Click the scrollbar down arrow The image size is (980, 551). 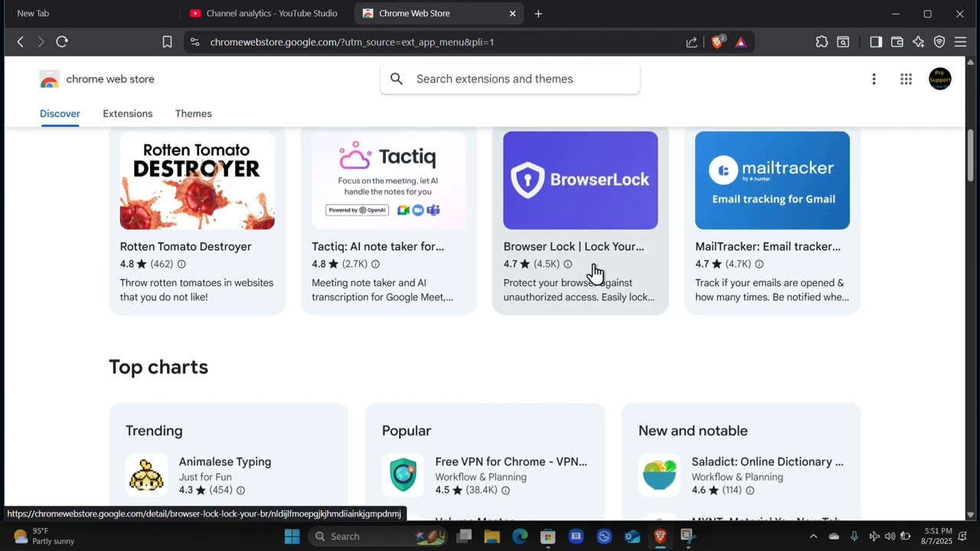pyautogui.click(x=971, y=515)
